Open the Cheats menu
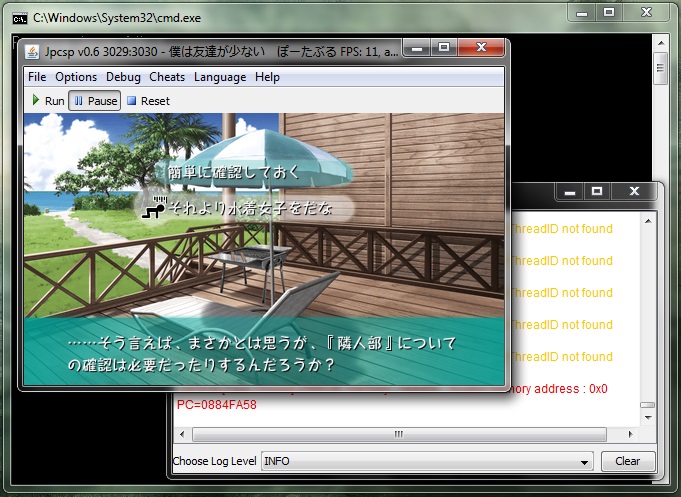681x497 pixels. point(167,77)
